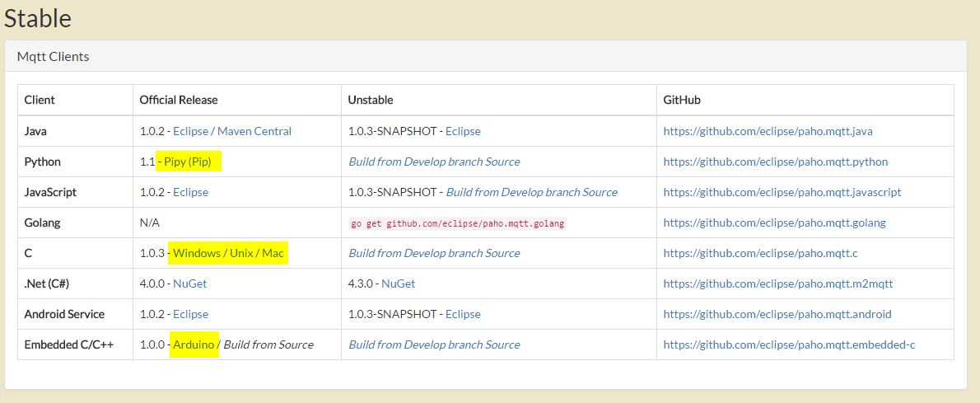Open the paho.mqtt.c GitHub link
The image size is (980, 403).
[760, 253]
